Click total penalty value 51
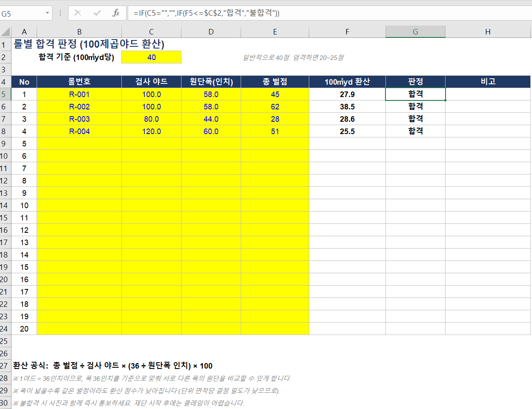This screenshot has width=532, height=409. (x=275, y=132)
